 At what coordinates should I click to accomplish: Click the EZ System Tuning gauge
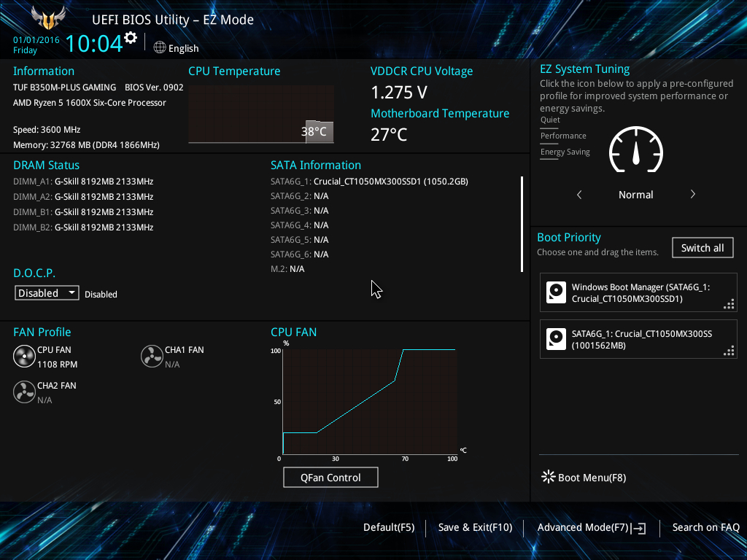tap(635, 149)
